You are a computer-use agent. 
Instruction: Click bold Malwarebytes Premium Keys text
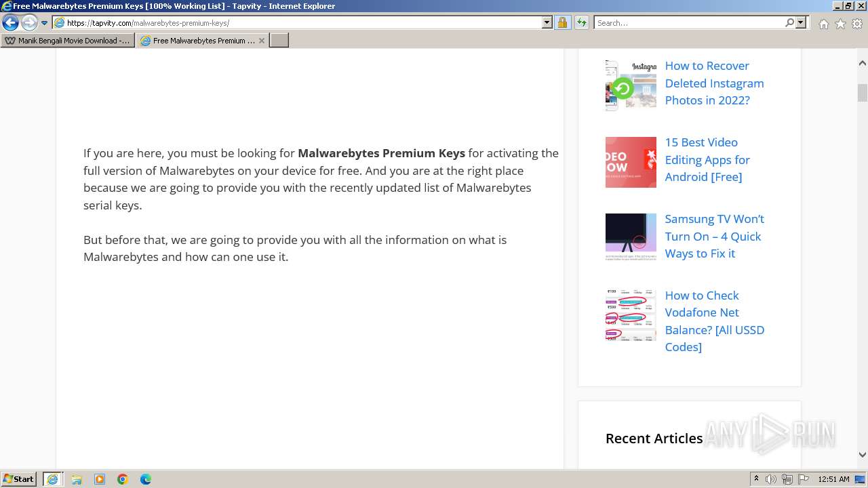point(382,153)
